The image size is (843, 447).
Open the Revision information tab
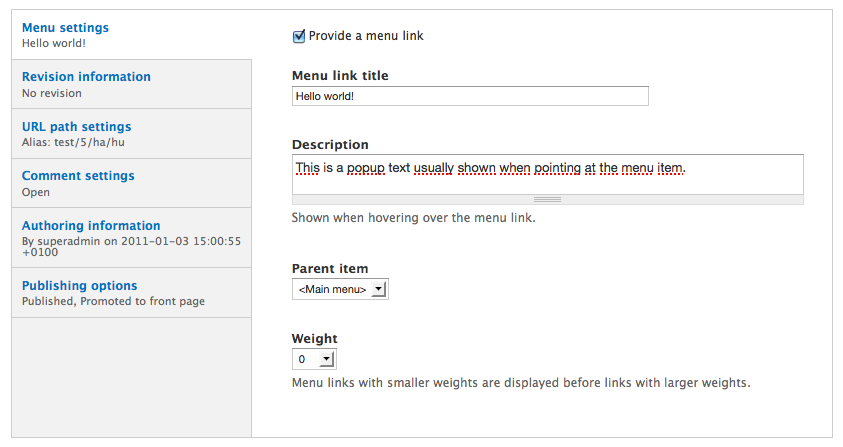86,77
